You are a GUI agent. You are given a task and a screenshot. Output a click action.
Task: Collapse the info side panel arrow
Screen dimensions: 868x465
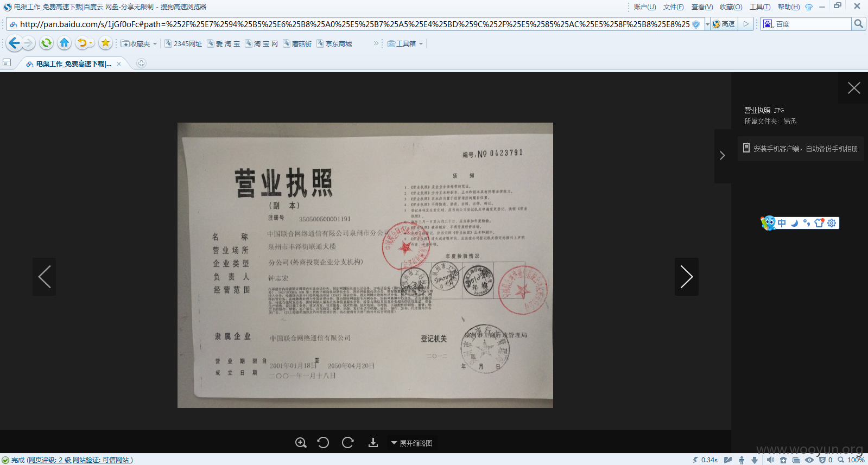pyautogui.click(x=723, y=156)
